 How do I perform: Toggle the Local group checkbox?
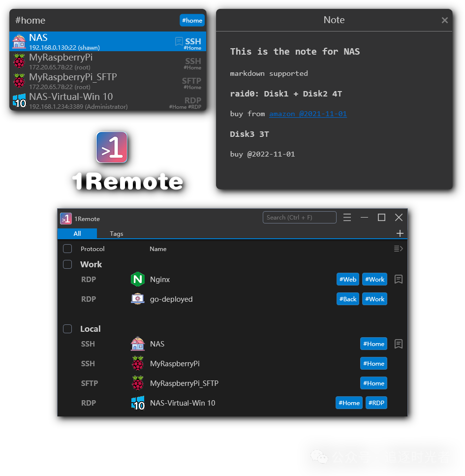(67, 329)
